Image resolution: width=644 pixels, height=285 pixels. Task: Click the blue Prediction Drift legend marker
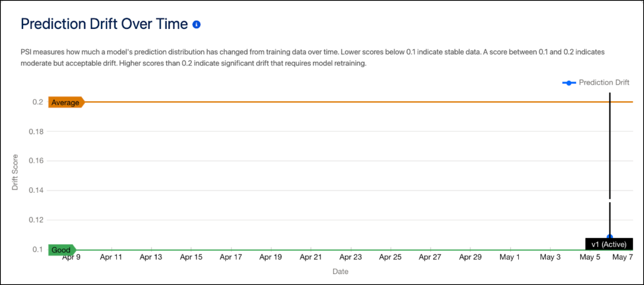(569, 83)
